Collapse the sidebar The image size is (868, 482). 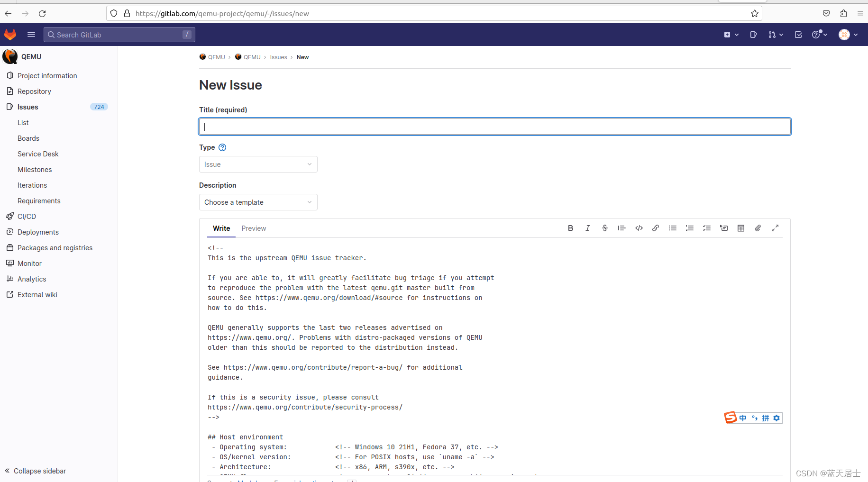point(36,471)
